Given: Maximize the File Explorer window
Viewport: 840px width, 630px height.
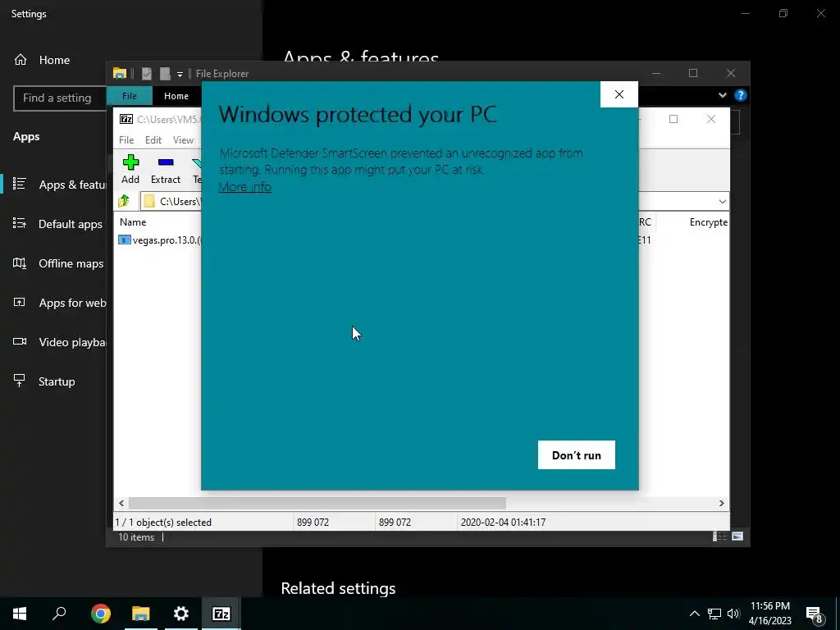Looking at the screenshot, I should tap(693, 73).
